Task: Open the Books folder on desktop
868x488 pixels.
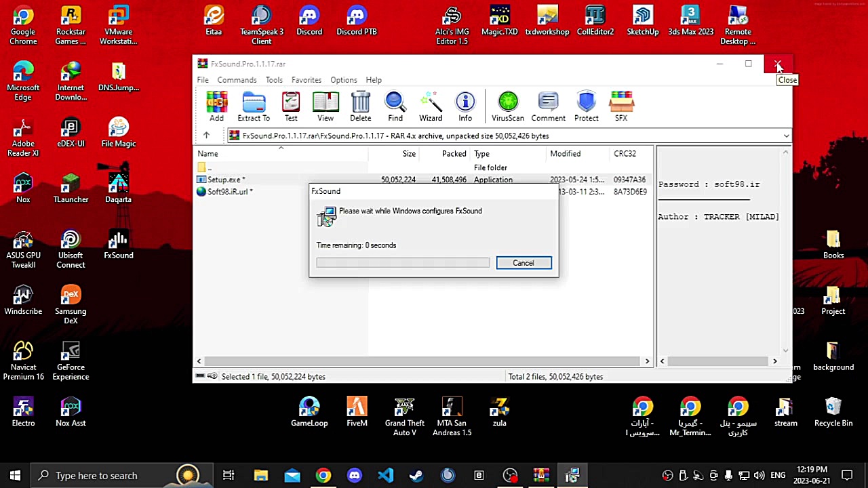Action: pyautogui.click(x=833, y=245)
